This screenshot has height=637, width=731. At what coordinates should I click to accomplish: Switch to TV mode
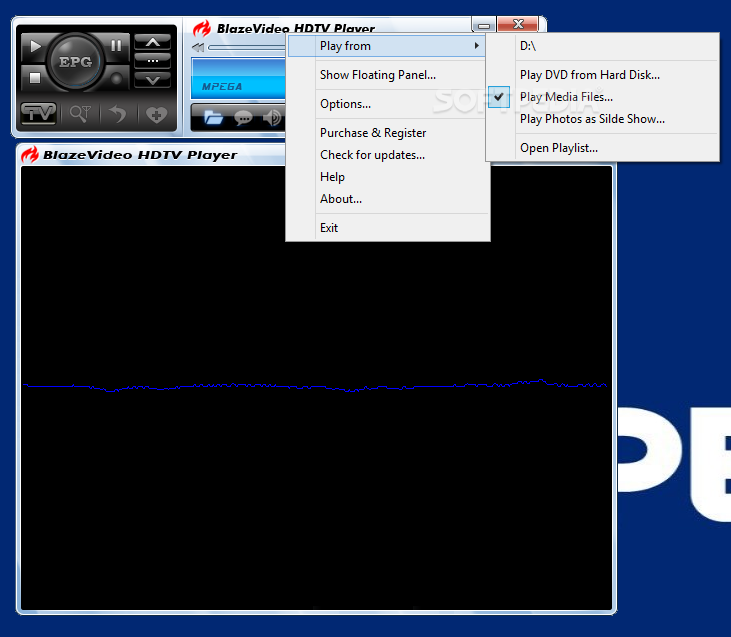(x=39, y=113)
